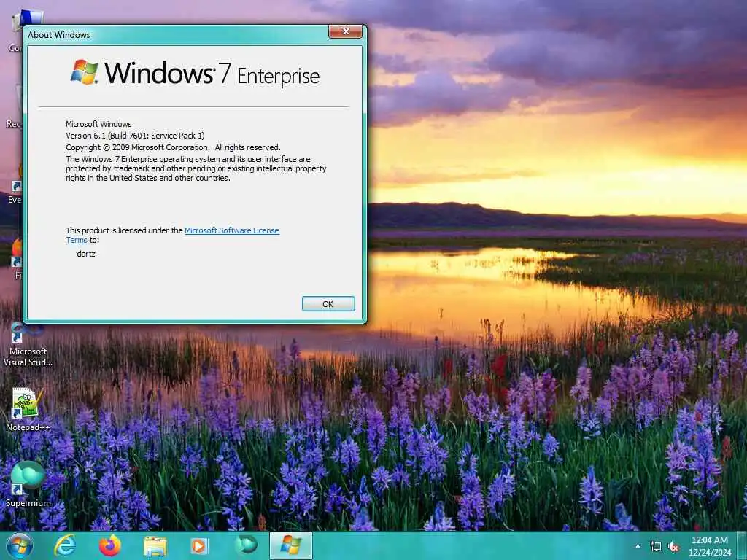Open Supermium browser from taskbar
The image size is (747, 560).
[x=247, y=545]
